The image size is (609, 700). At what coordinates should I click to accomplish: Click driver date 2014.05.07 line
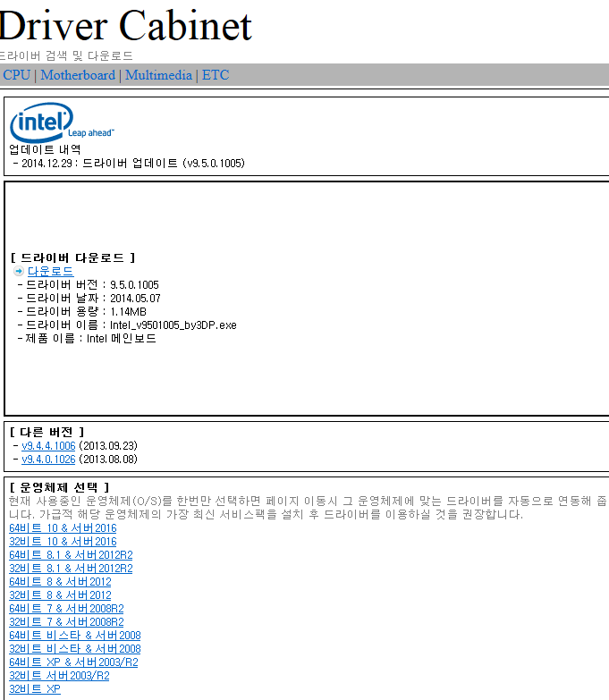coord(89,299)
